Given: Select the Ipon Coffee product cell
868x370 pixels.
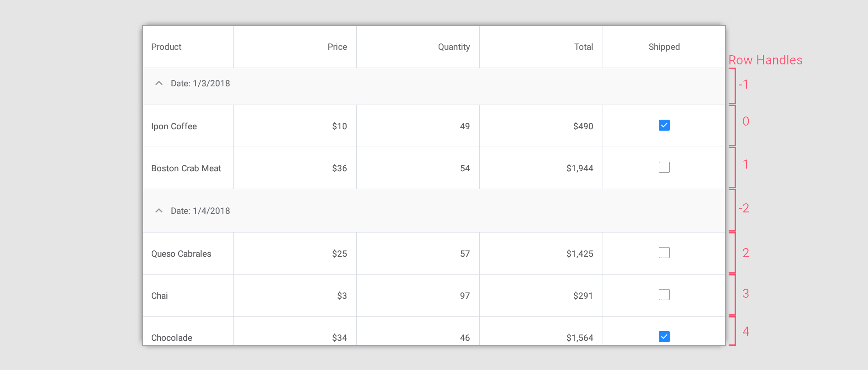Looking at the screenshot, I should (x=174, y=127).
